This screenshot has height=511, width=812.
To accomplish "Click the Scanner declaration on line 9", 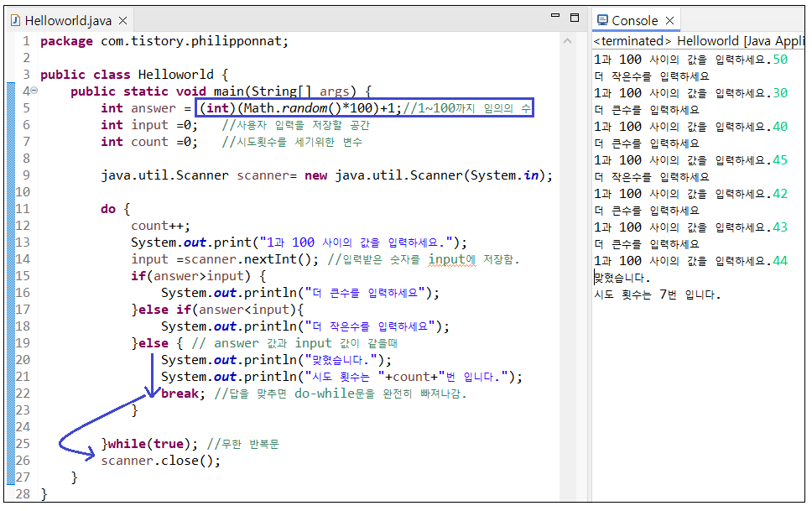I will click(327, 175).
